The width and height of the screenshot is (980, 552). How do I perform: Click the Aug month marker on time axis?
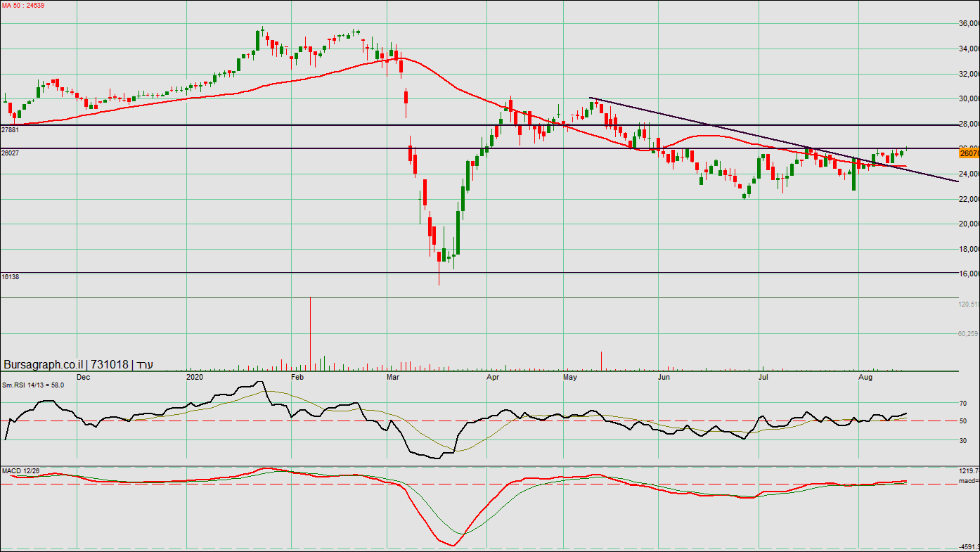click(x=866, y=378)
